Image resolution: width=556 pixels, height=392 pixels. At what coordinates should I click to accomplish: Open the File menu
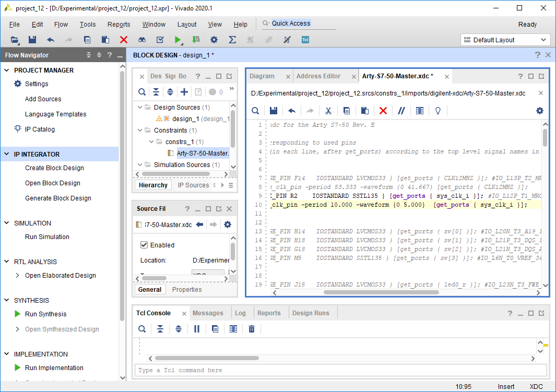[x=15, y=24]
